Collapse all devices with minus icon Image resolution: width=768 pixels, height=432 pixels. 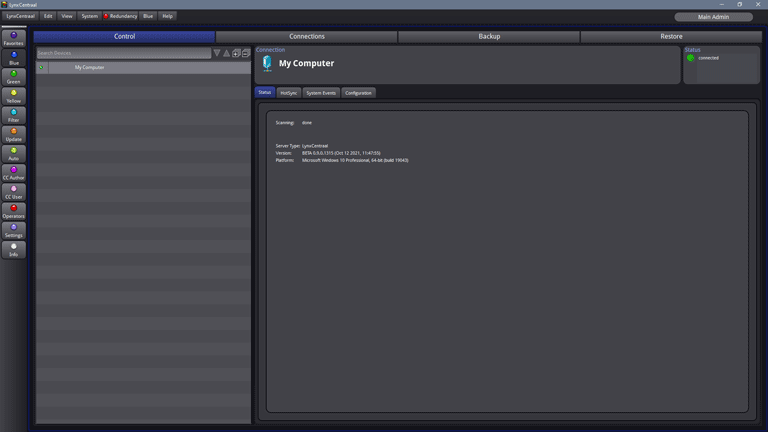point(245,53)
